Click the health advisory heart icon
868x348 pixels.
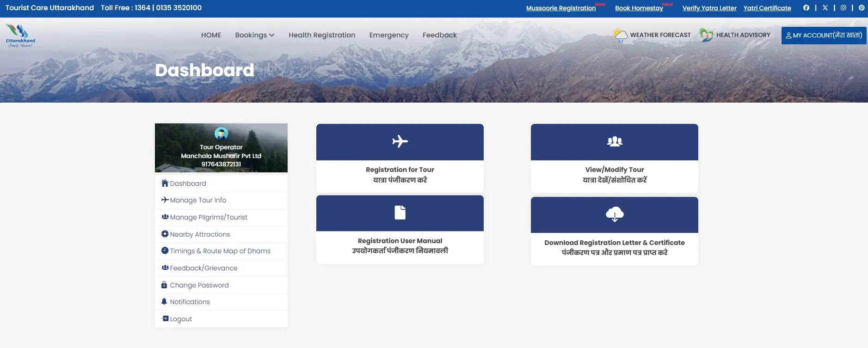click(706, 35)
